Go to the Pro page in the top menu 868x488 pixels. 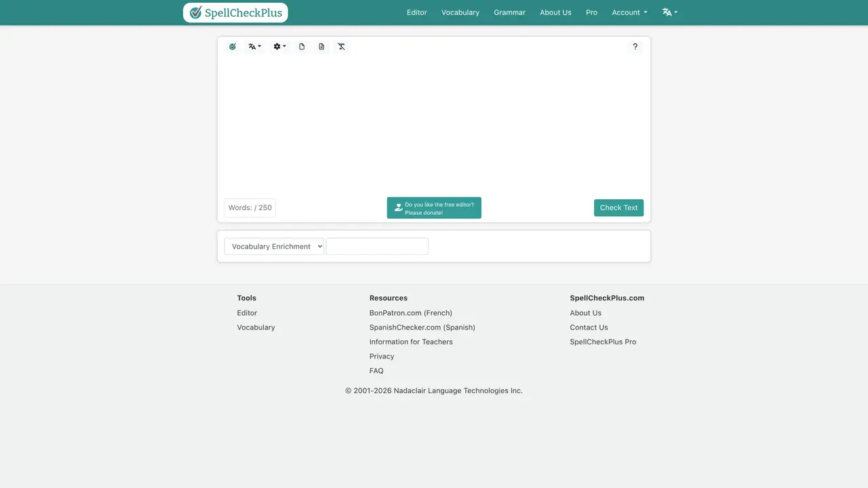(592, 12)
